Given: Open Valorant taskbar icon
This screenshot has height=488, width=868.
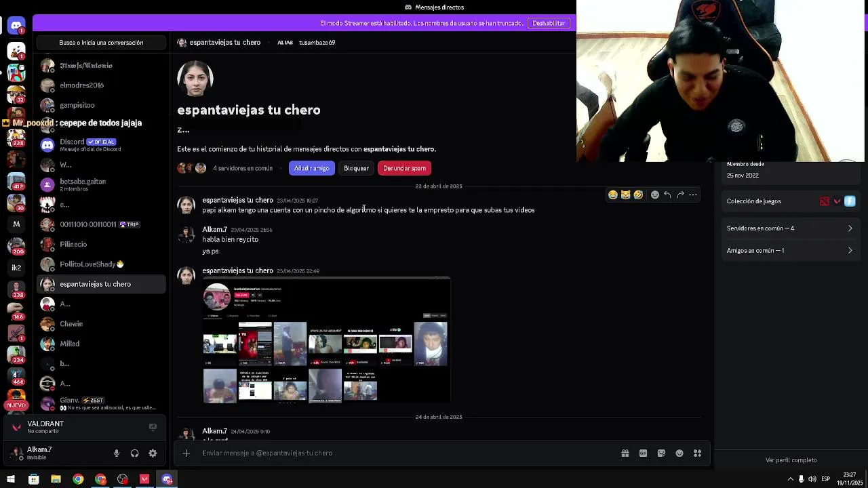Looking at the screenshot, I should tap(144, 479).
